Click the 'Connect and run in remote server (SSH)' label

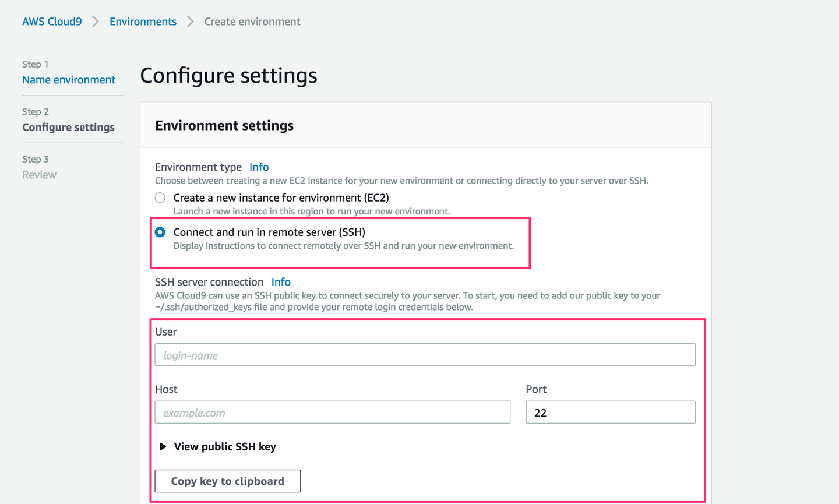[269, 232]
